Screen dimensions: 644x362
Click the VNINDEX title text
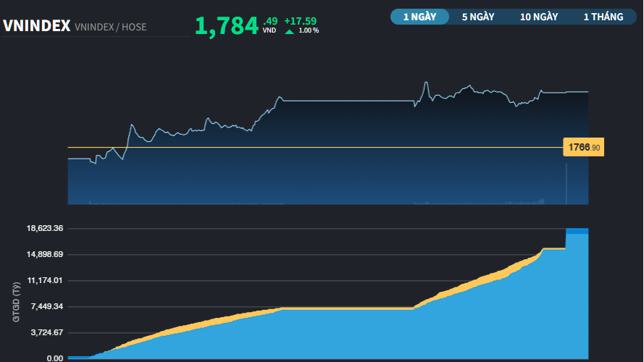tap(36, 26)
